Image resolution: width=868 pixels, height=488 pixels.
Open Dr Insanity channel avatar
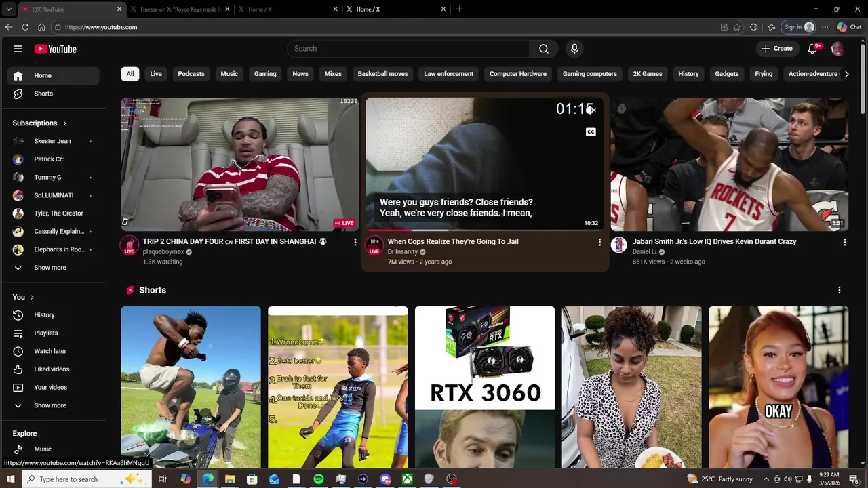374,245
